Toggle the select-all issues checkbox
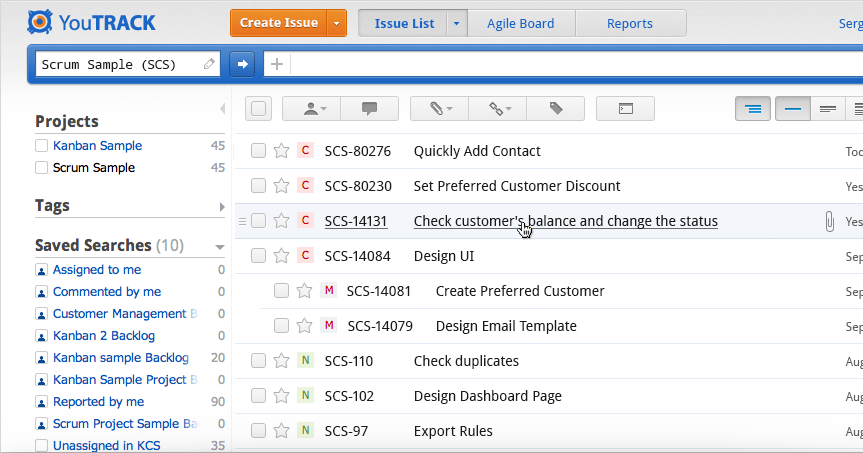 tap(258, 108)
